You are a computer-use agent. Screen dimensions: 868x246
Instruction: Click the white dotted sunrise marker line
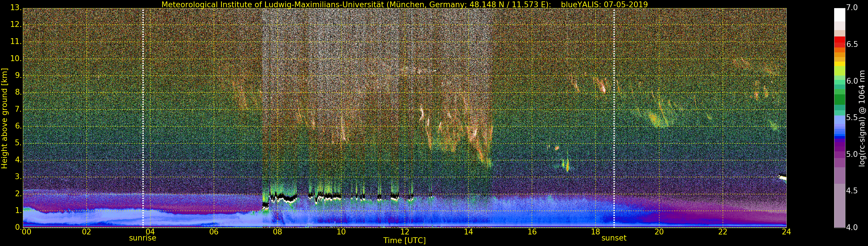coord(143,118)
